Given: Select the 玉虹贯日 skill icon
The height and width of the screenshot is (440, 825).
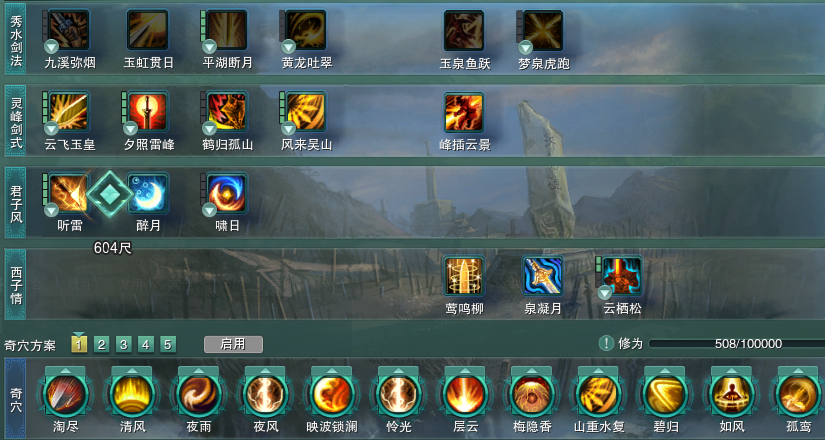Looking at the screenshot, I should (x=148, y=30).
